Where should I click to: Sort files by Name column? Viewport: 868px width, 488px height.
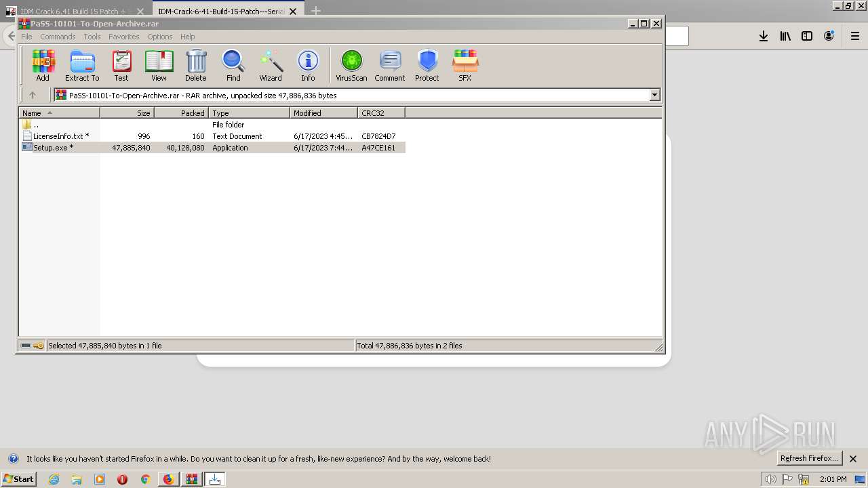(60, 113)
